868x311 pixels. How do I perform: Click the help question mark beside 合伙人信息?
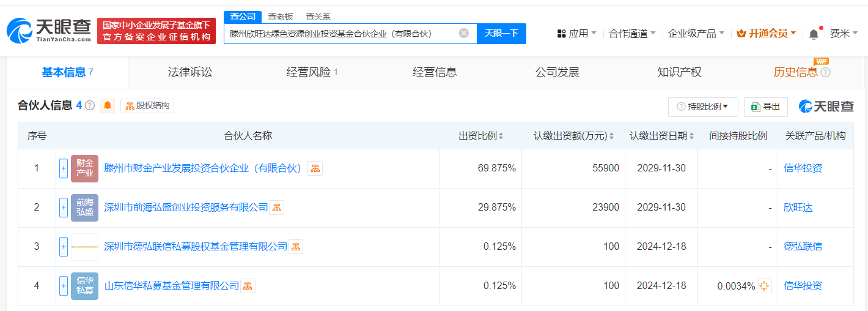tap(90, 106)
